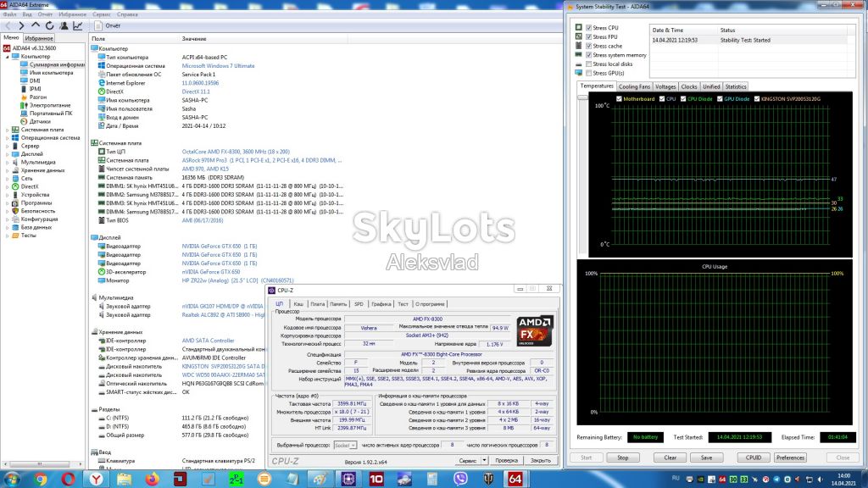
Task: Open Firefox from the taskbar
Action: [x=153, y=479]
